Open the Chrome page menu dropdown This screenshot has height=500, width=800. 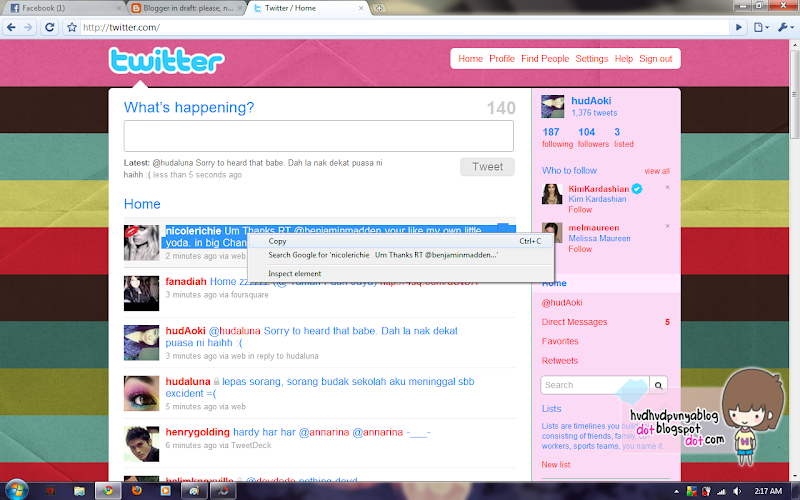[x=761, y=27]
